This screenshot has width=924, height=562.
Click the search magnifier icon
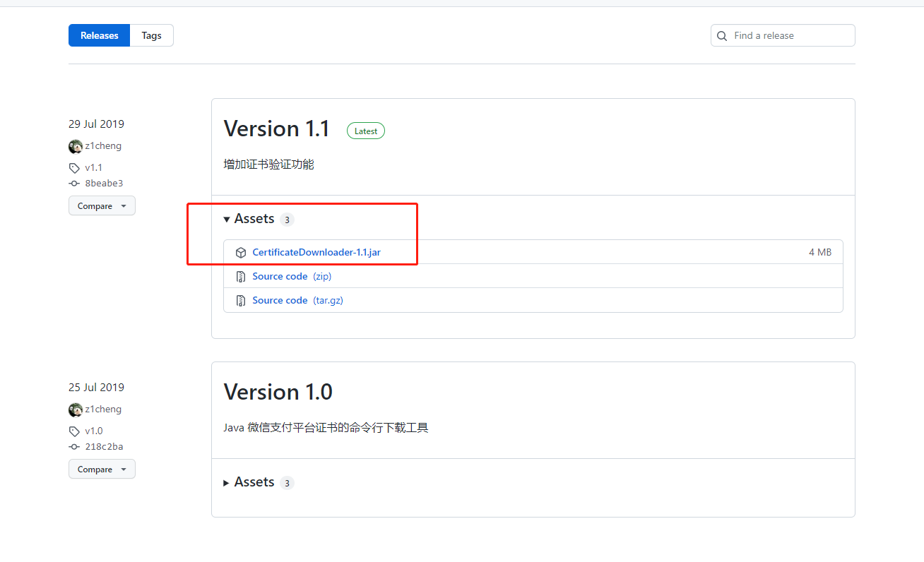coord(722,35)
